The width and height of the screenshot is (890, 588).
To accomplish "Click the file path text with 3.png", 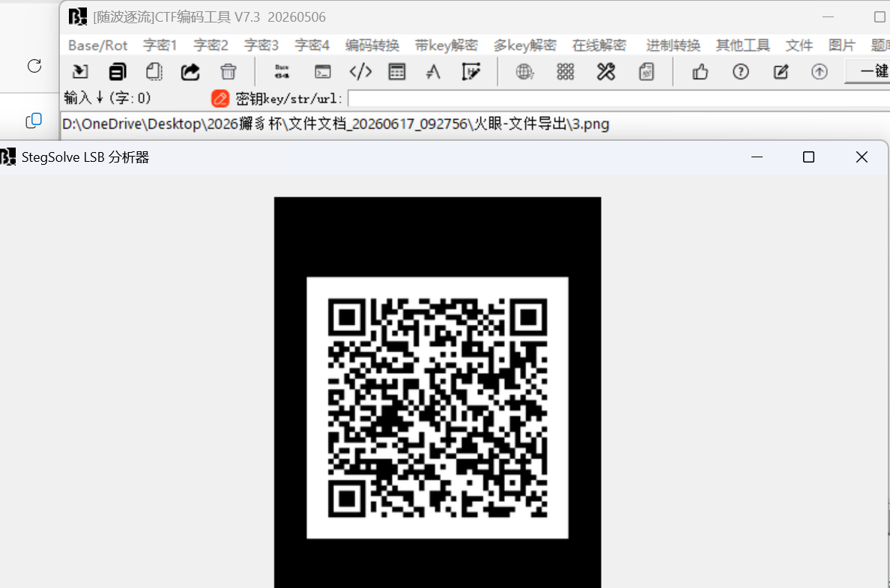I will tap(336, 124).
